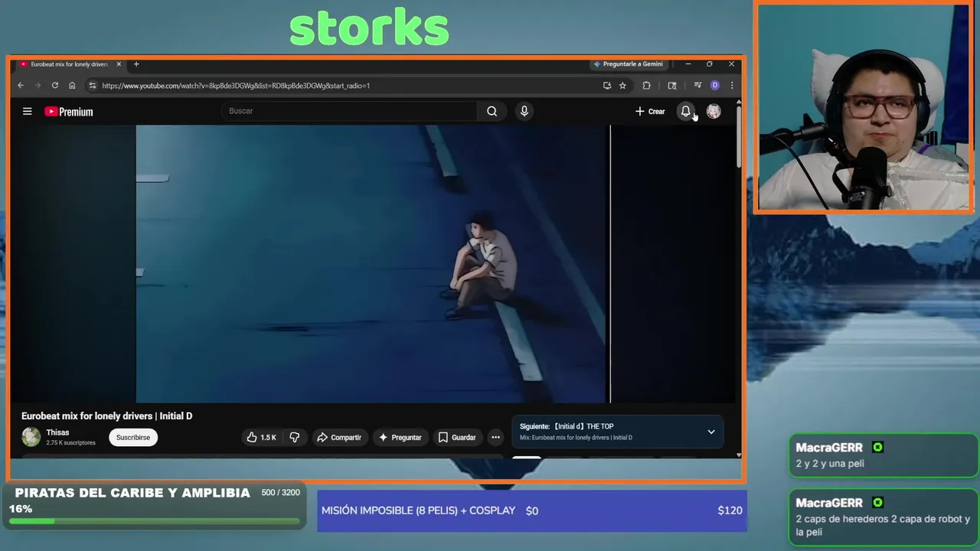Open the Thisas channel avatar

click(x=31, y=437)
